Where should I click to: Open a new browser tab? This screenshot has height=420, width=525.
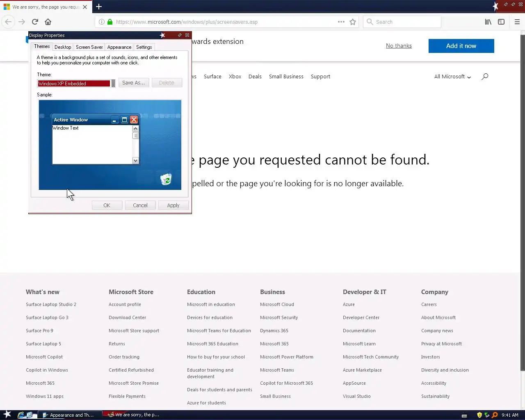click(x=99, y=7)
